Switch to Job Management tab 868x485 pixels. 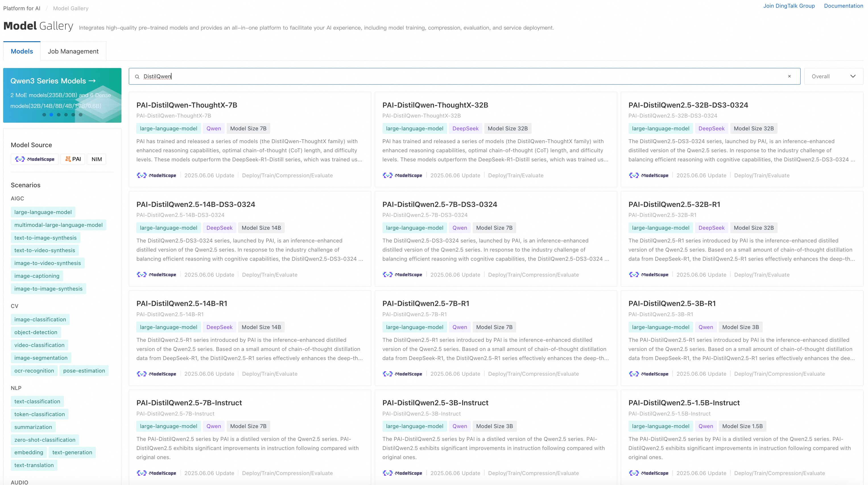point(73,51)
